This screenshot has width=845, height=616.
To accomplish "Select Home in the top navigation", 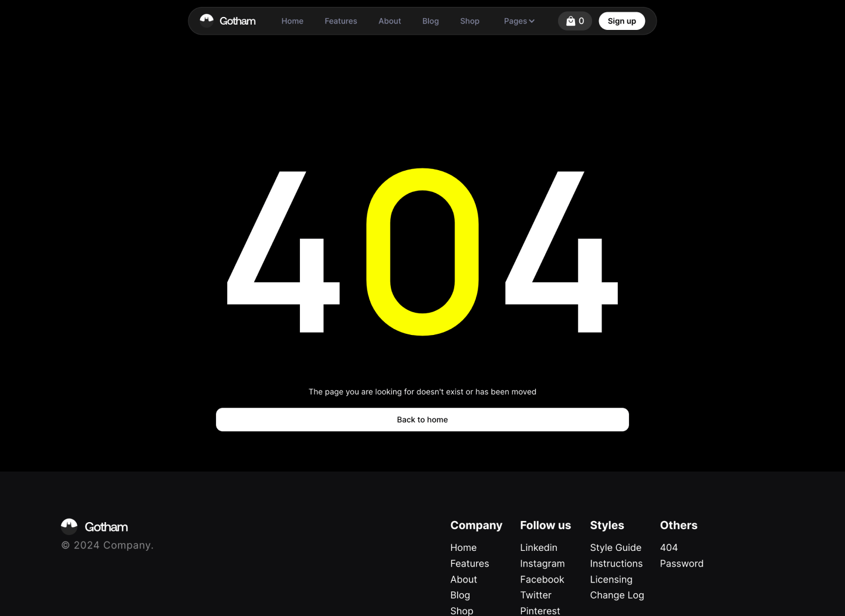I will click(292, 21).
